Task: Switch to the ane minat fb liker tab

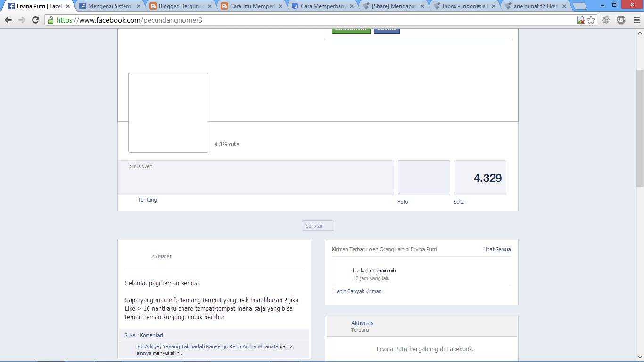Action: (x=535, y=6)
